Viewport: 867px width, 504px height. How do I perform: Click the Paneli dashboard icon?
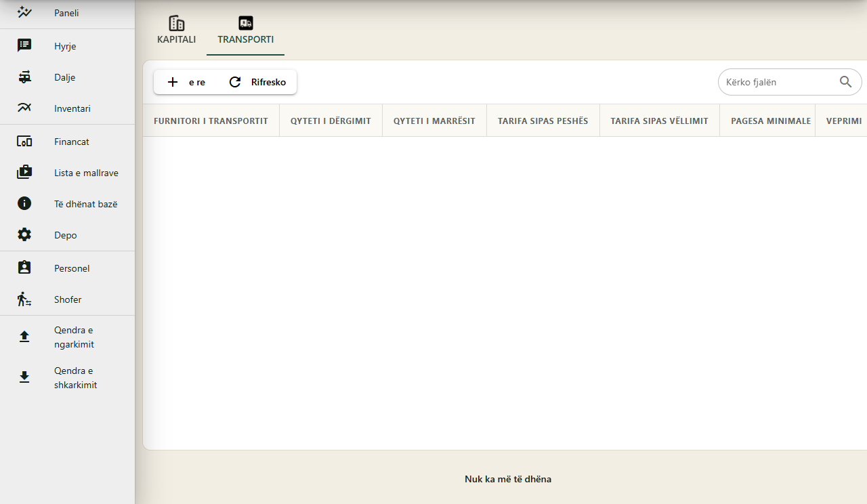[x=24, y=12]
